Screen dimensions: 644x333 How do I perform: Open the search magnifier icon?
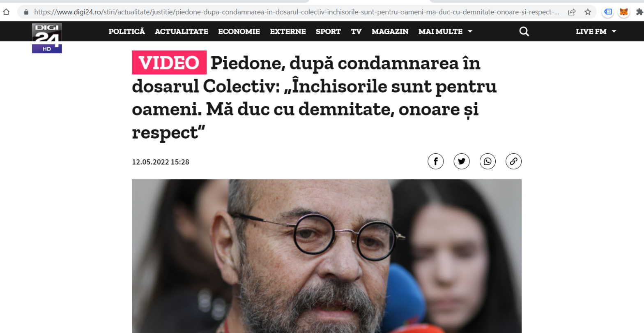pos(524,31)
